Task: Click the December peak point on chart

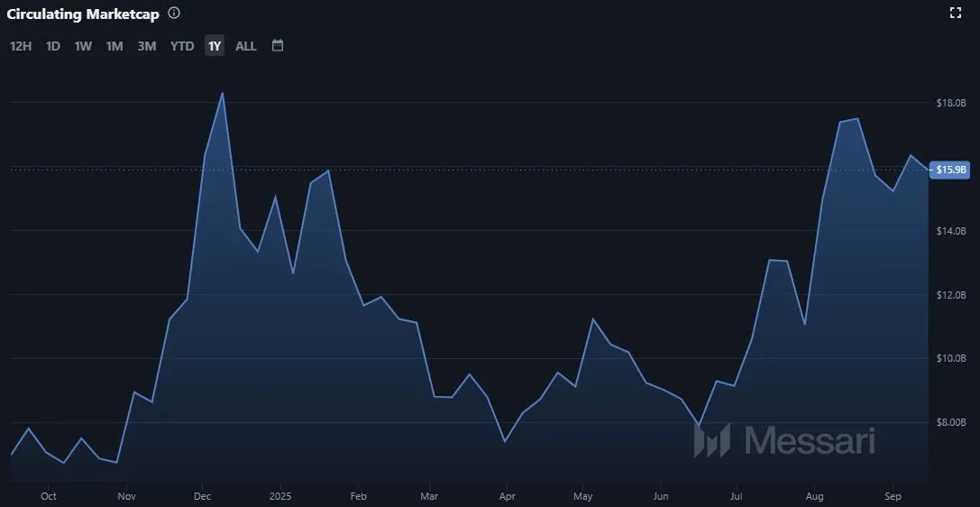Action: 223,93
